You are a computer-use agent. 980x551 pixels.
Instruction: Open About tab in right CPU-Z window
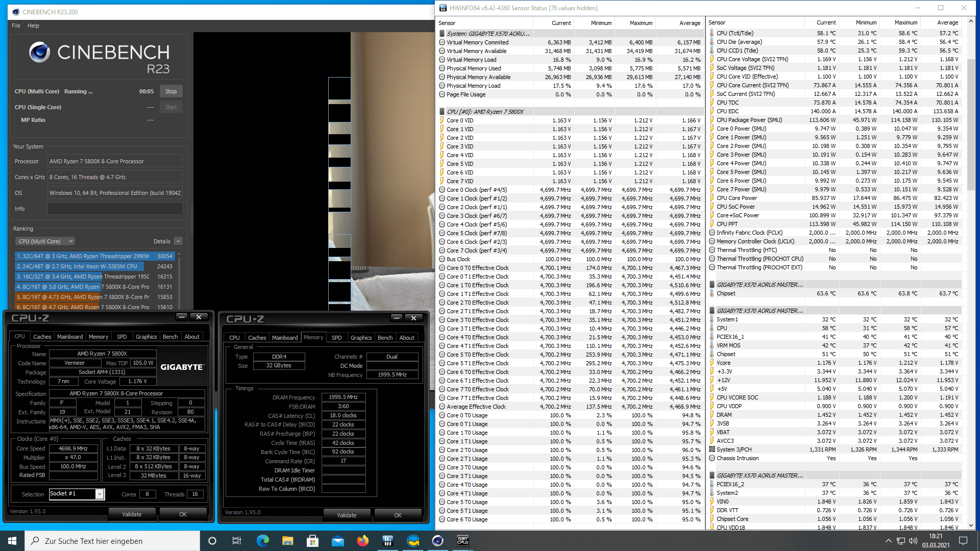tap(407, 338)
